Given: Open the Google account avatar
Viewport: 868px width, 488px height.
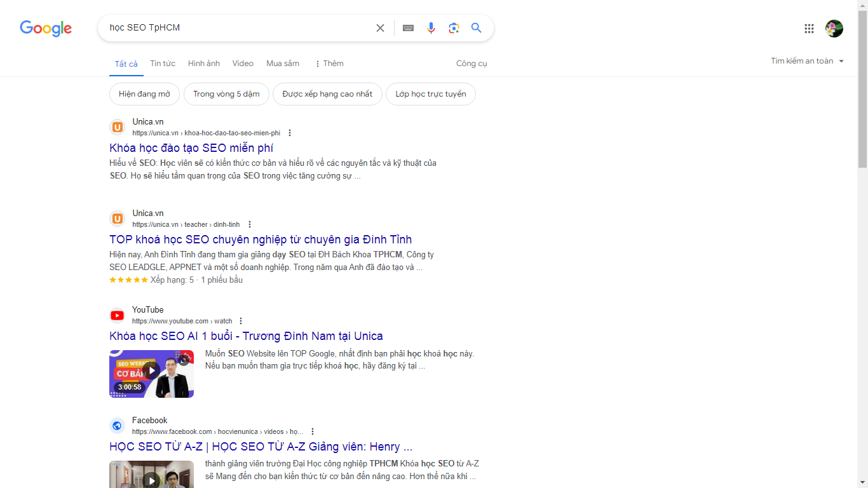Looking at the screenshot, I should pos(834,29).
